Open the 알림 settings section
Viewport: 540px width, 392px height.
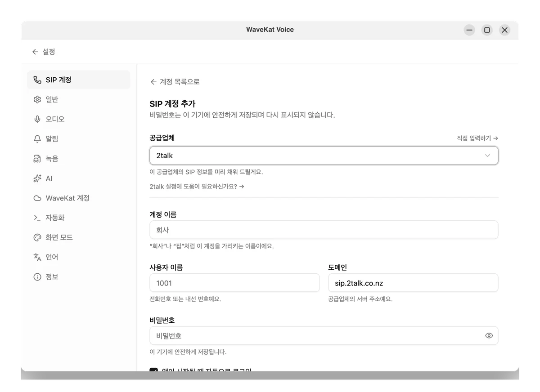coord(79,139)
